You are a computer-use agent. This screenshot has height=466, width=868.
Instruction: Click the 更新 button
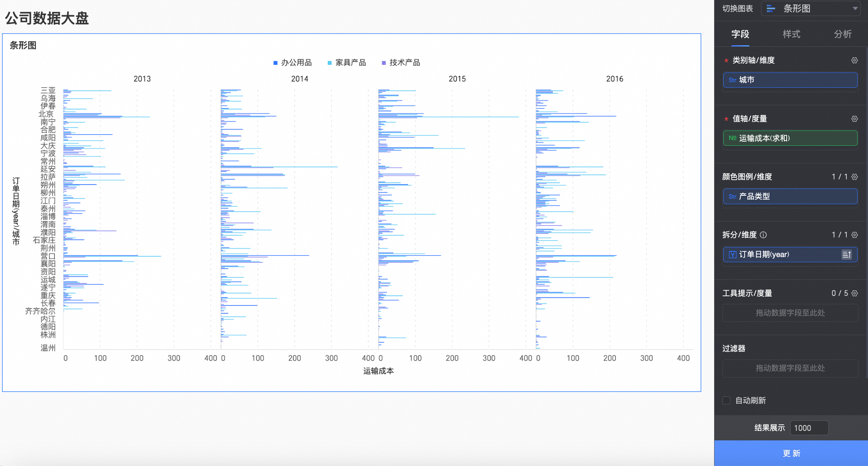click(791, 453)
